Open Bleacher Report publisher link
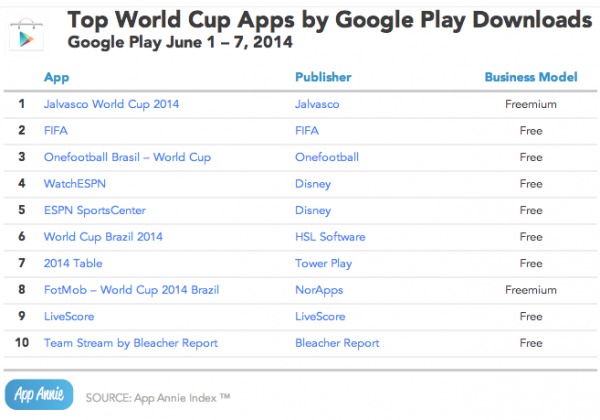This screenshot has width=600, height=420. pos(338,343)
